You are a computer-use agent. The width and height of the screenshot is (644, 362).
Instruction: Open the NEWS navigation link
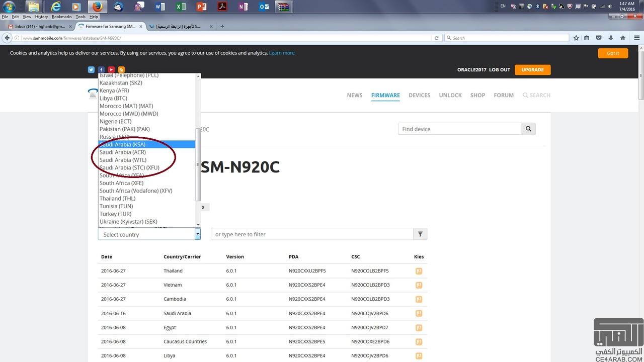point(355,95)
